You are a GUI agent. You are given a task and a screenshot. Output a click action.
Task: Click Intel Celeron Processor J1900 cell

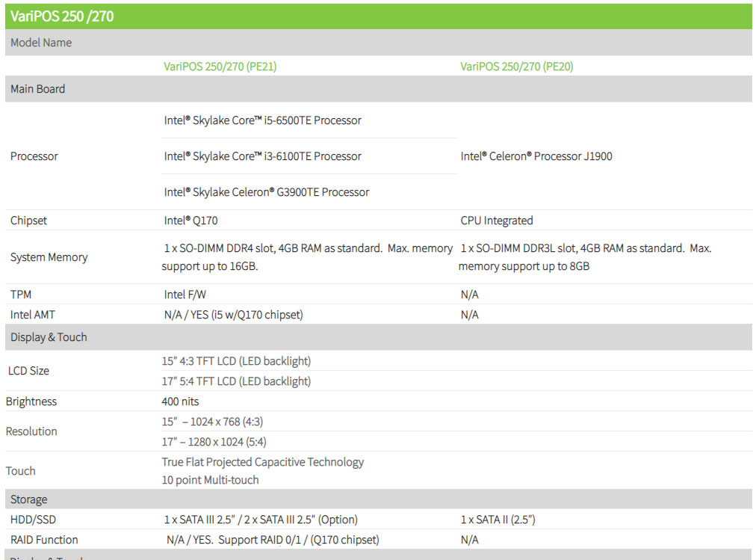pyautogui.click(x=536, y=156)
